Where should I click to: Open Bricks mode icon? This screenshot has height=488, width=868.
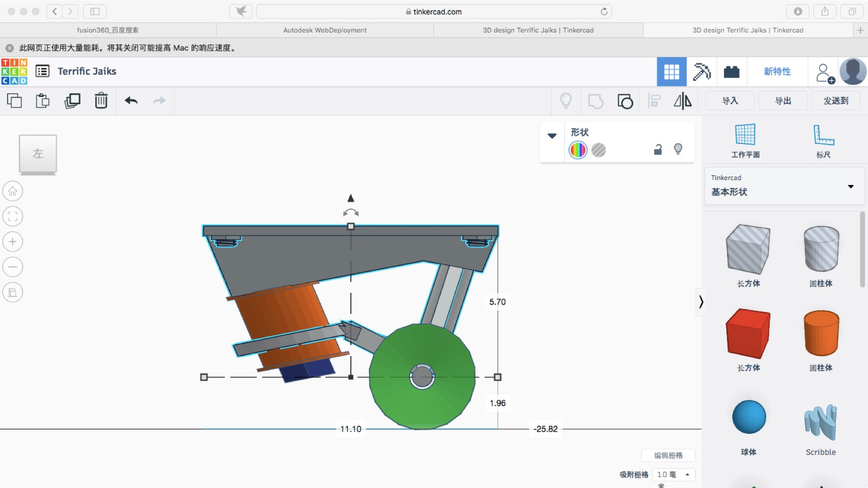(x=731, y=72)
